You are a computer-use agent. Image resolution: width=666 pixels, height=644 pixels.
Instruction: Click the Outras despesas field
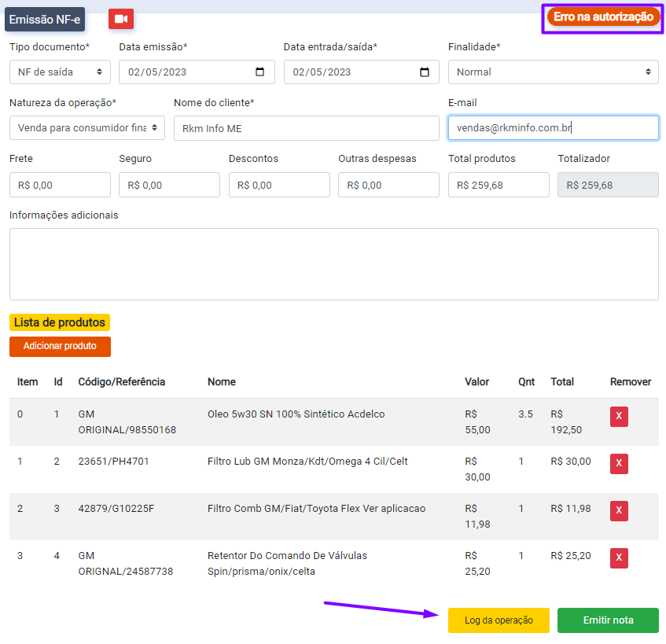pyautogui.click(x=388, y=186)
